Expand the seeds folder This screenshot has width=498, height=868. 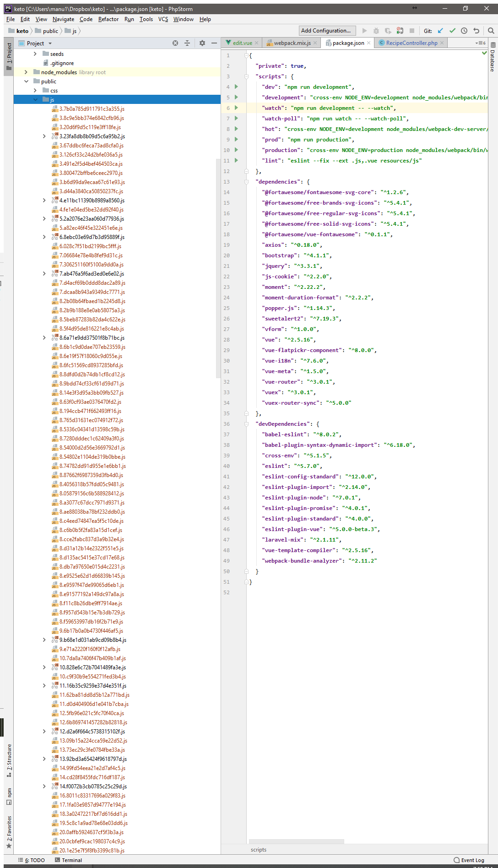(x=35, y=54)
